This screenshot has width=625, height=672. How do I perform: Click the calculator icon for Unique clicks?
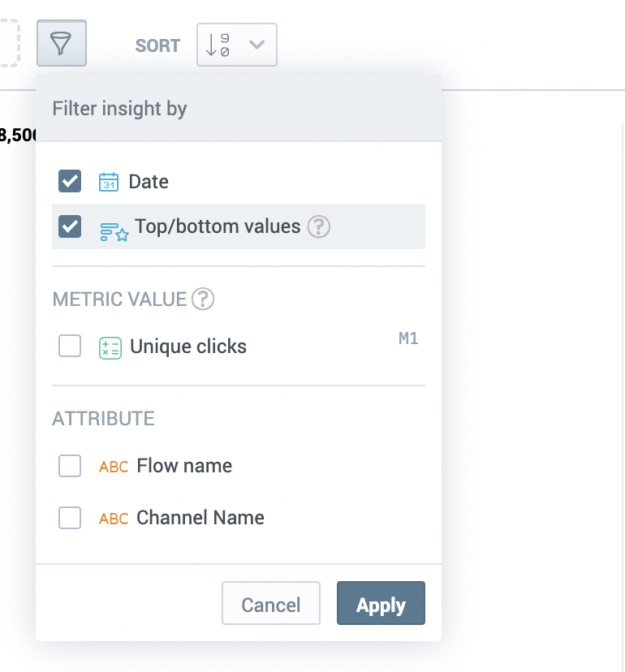pos(110,347)
